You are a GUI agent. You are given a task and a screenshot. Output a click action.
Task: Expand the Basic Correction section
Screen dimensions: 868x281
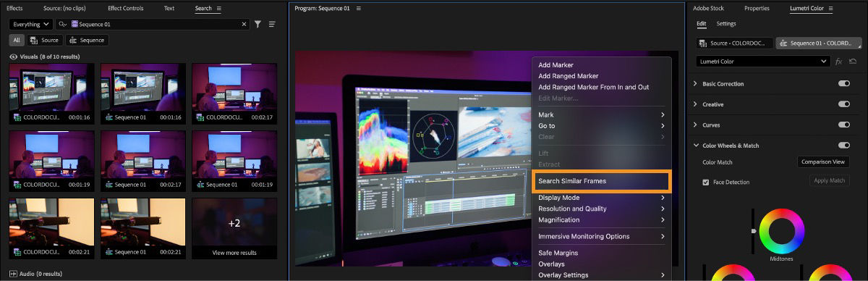click(696, 84)
